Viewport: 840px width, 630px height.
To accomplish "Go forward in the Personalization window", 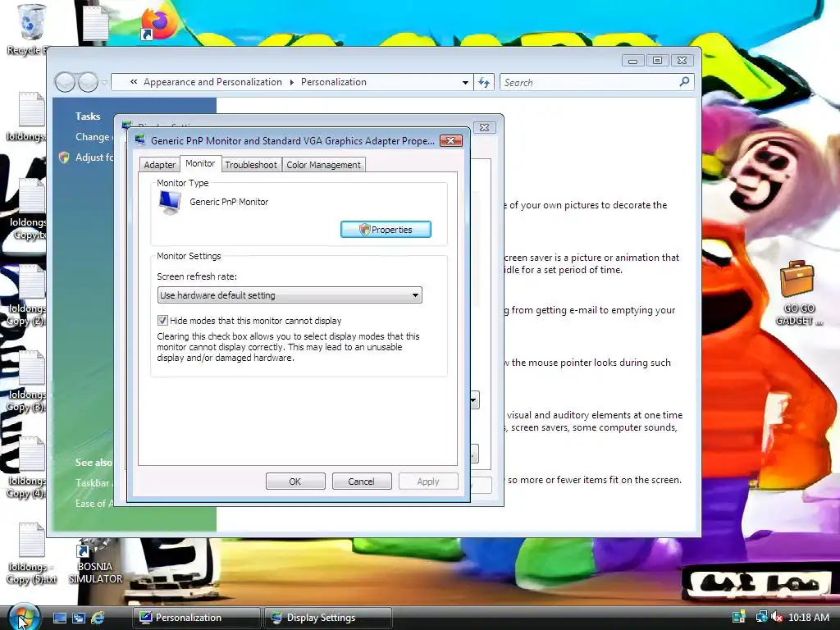I will click(x=89, y=82).
